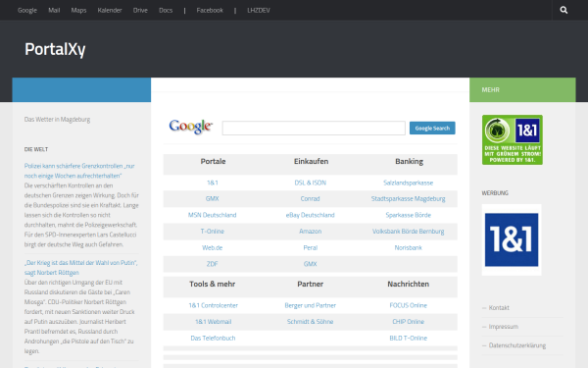Open the green 1&1 Ökostrom badge
This screenshot has height=368, width=588.
pos(513,139)
